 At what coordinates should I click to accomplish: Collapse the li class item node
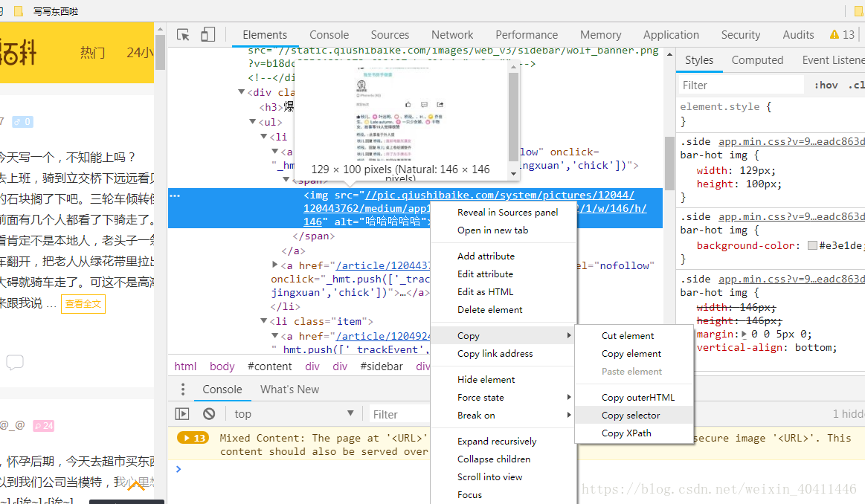(264, 320)
